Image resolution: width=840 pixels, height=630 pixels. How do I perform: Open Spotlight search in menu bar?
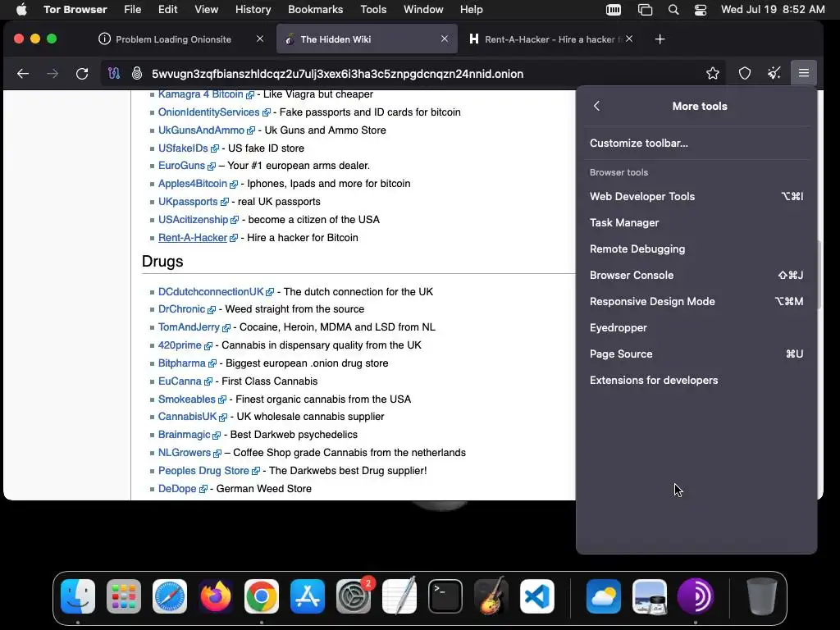(674, 10)
